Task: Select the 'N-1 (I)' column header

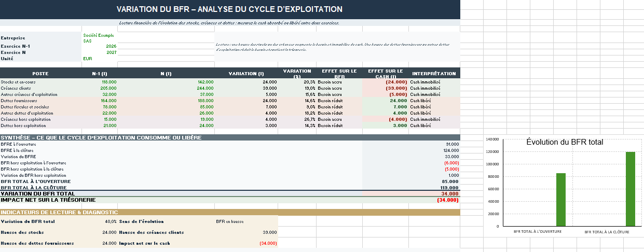Action: pyautogui.click(x=100, y=74)
